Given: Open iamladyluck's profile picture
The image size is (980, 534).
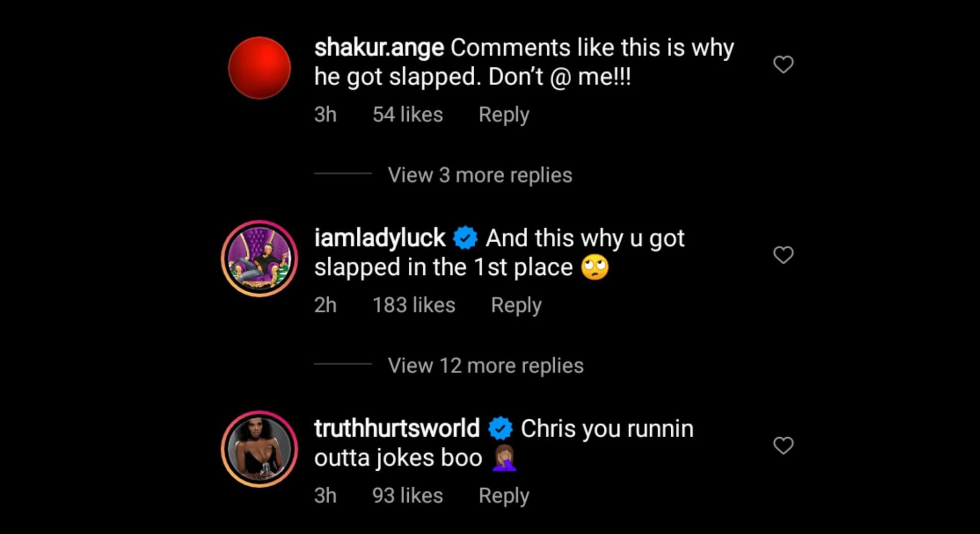Looking at the screenshot, I should coord(259,259).
